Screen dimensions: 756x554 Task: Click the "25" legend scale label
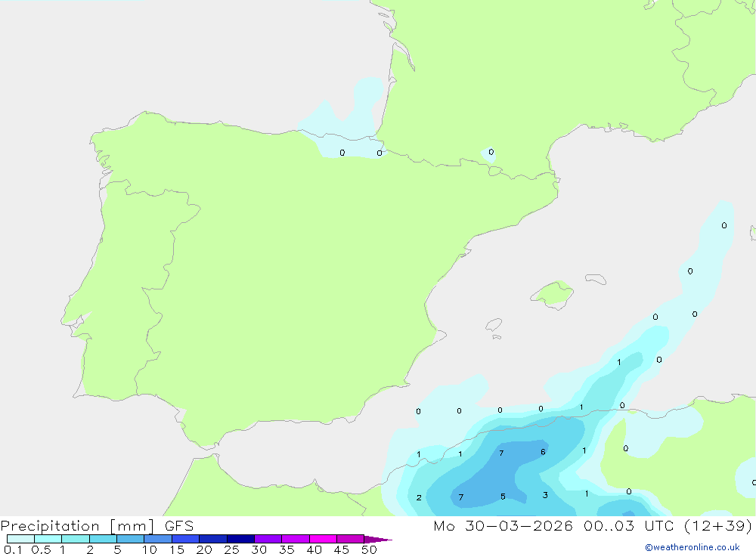pos(232,549)
